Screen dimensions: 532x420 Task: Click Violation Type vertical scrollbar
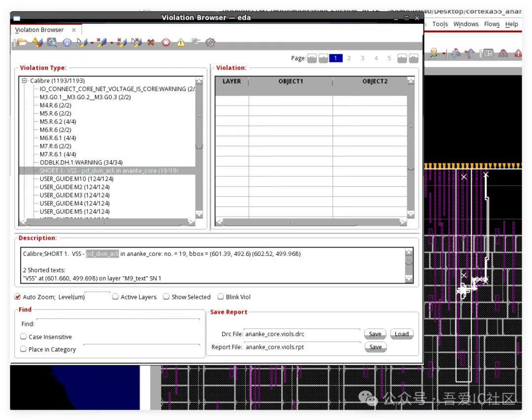199,147
